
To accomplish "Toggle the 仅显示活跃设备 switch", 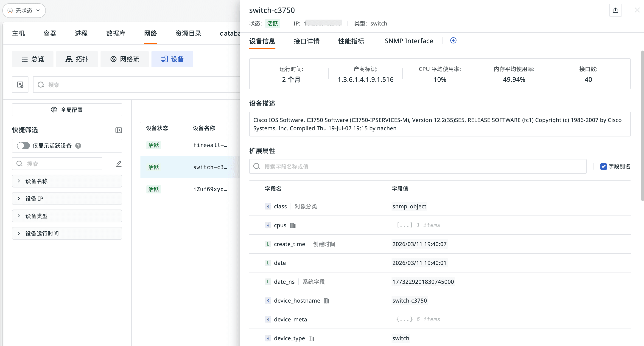I will 23,146.
